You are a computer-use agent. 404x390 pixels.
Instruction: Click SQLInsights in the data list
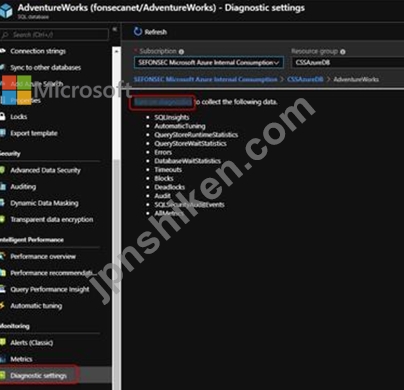[x=172, y=117]
